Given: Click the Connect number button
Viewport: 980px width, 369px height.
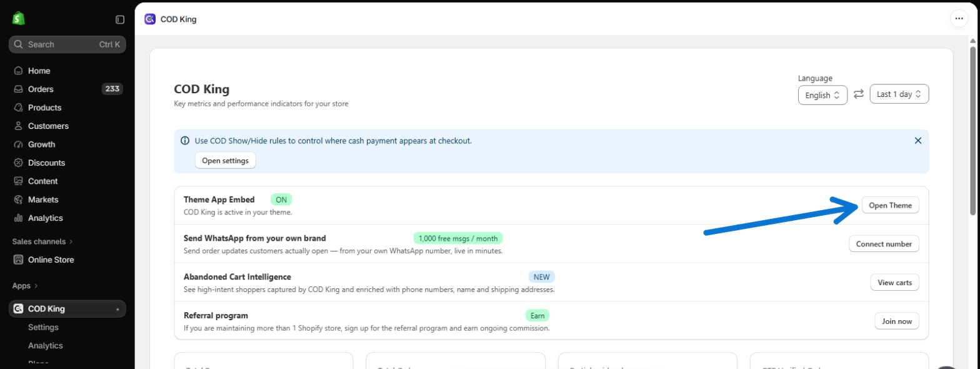Looking at the screenshot, I should (x=884, y=244).
